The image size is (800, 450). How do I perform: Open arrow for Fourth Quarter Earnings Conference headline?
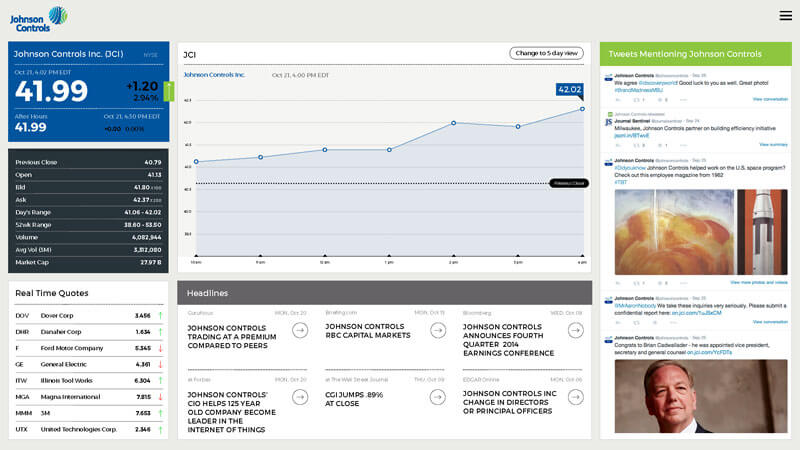(576, 331)
